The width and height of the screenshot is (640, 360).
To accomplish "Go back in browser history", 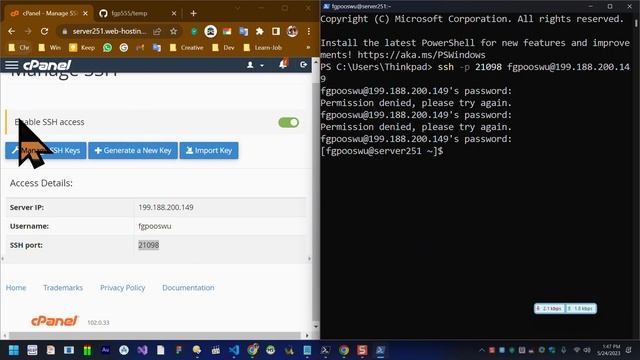I will coord(11,31).
